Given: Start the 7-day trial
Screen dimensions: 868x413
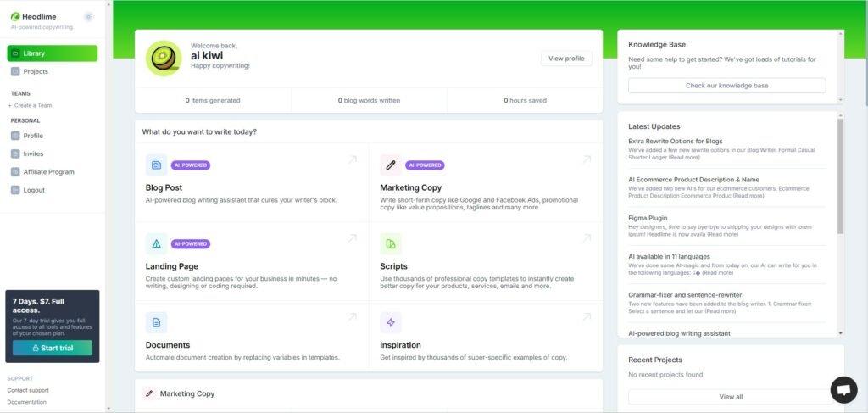Looking at the screenshot, I should coord(53,348).
